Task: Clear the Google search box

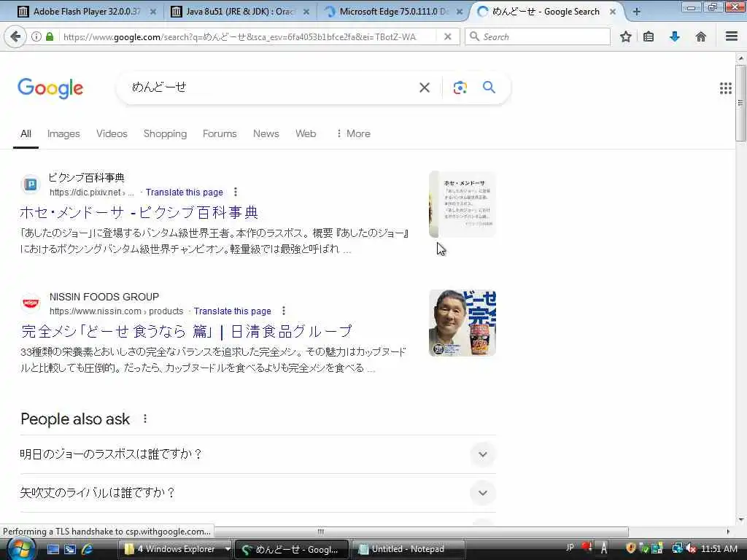Action: (425, 87)
